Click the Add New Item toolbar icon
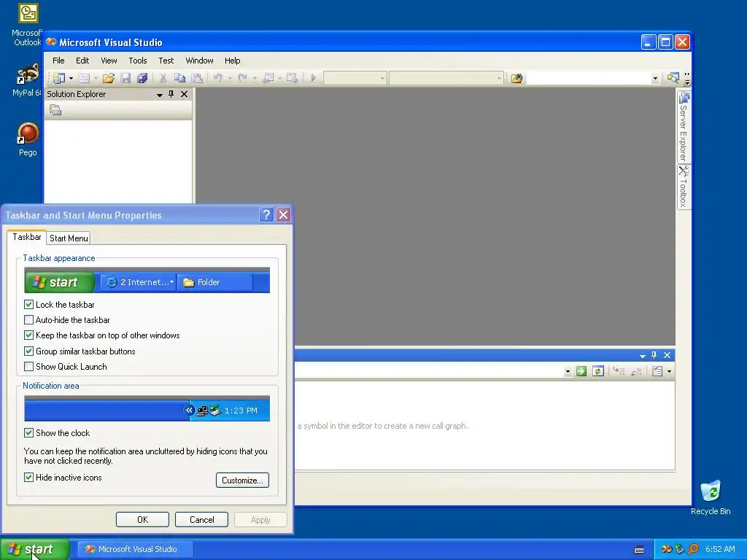 (85, 77)
